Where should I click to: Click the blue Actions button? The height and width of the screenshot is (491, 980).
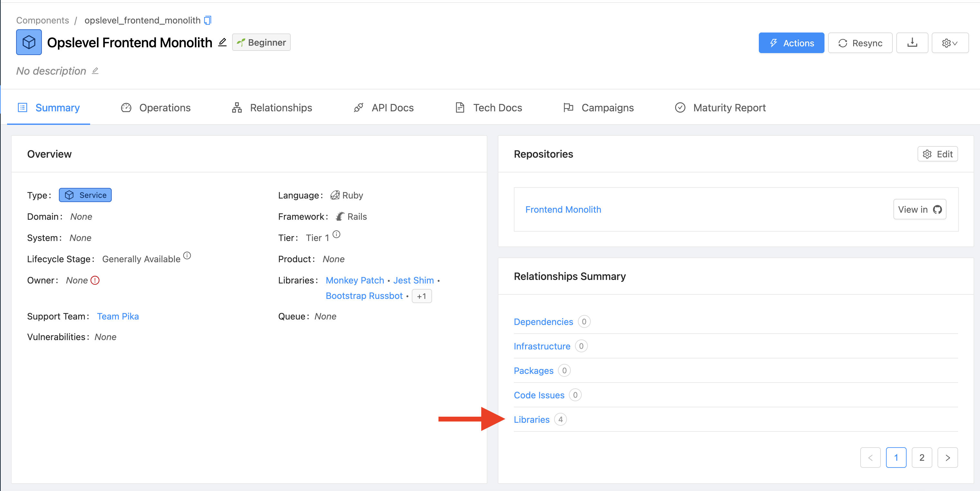(791, 42)
